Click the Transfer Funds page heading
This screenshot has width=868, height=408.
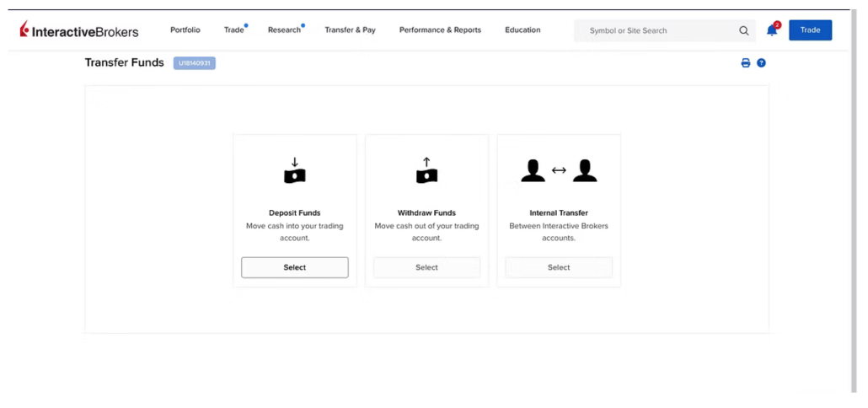click(x=125, y=62)
